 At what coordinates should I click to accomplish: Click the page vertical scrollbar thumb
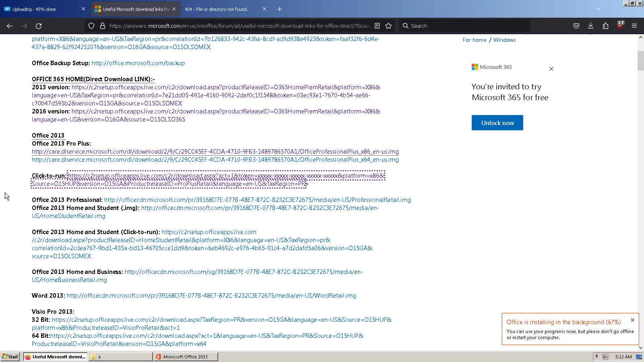pyautogui.click(x=640, y=60)
